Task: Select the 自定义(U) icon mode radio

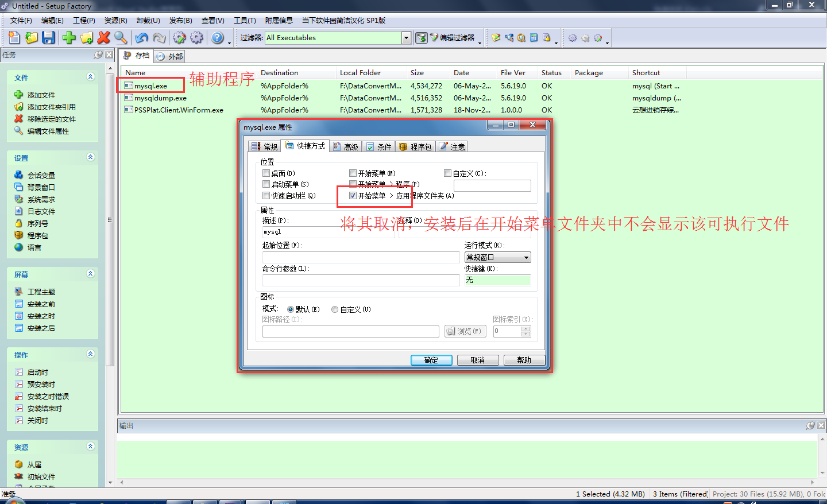Action: [335, 309]
